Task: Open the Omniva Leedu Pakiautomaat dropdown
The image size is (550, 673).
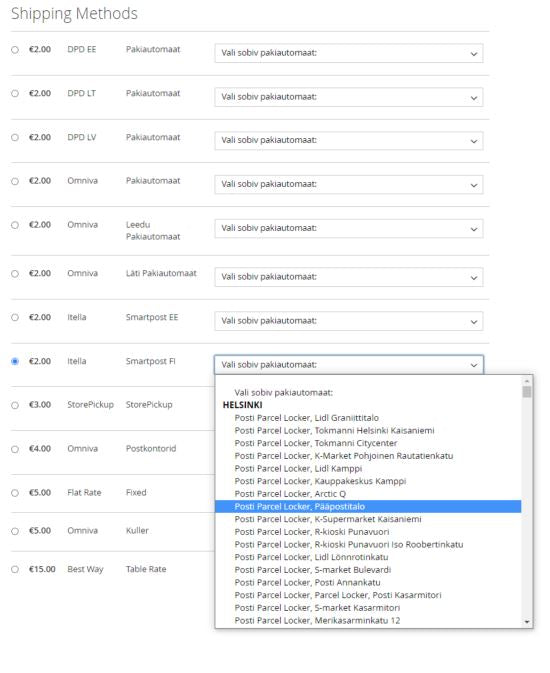Action: (x=349, y=228)
